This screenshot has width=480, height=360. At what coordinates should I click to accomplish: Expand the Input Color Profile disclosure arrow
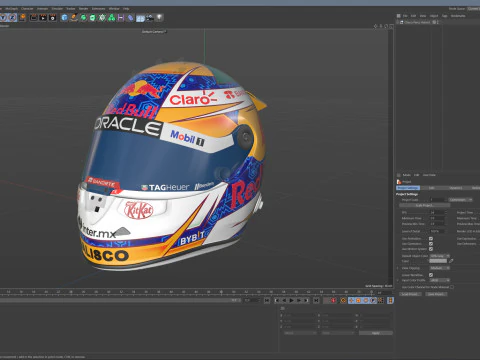397,280
